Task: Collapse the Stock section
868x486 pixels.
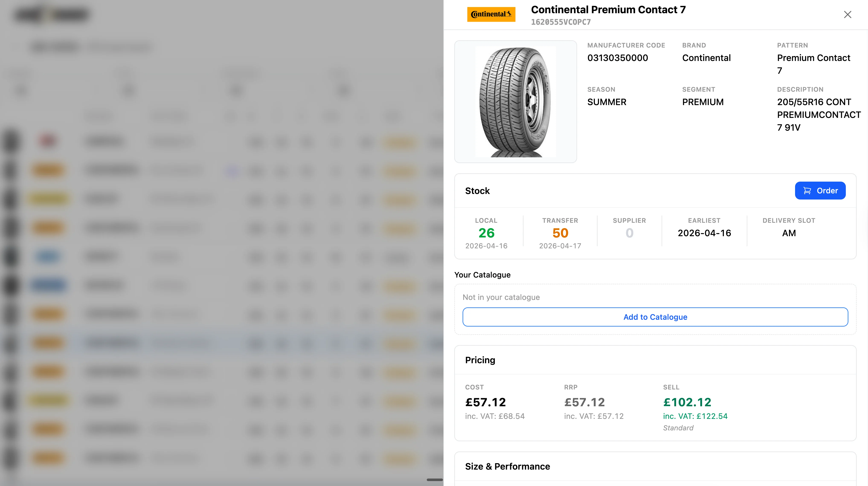Action: 478,191
